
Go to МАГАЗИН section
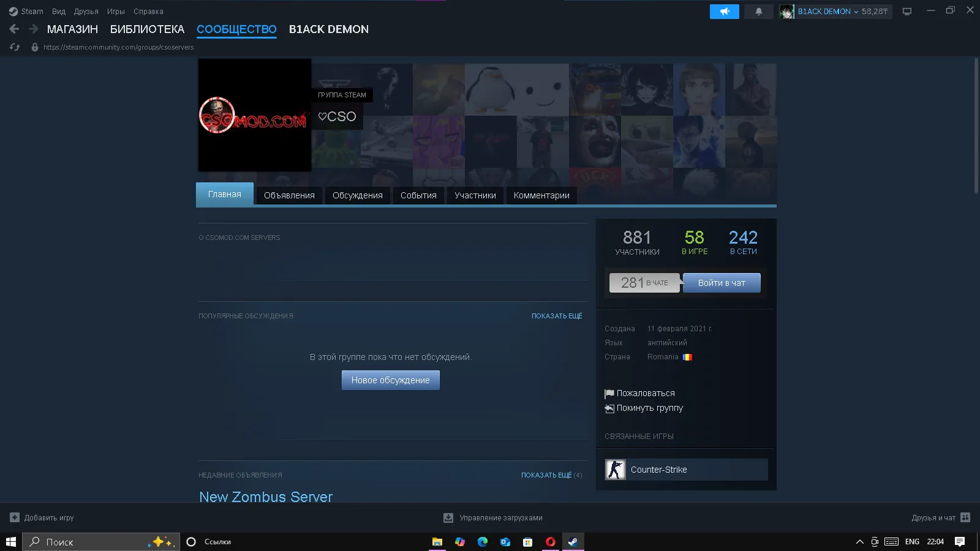[x=72, y=29]
